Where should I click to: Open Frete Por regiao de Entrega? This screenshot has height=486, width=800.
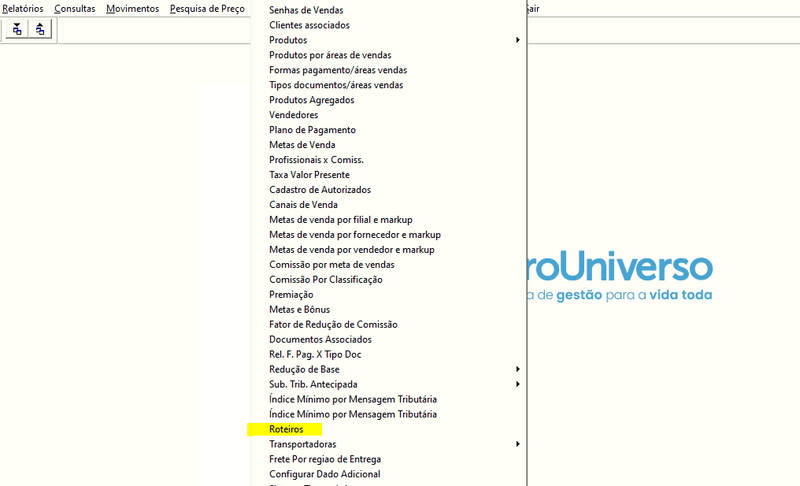point(325,459)
